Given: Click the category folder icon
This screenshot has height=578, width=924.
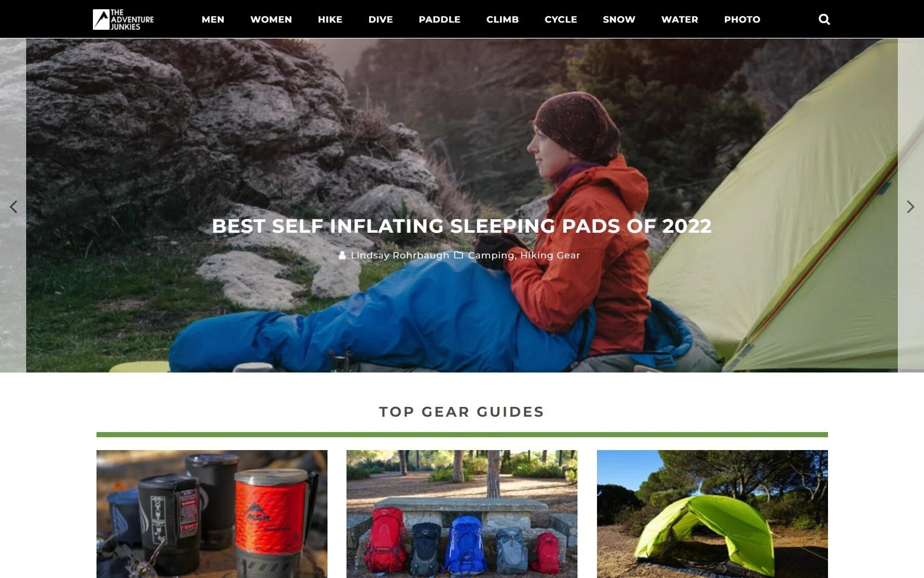Looking at the screenshot, I should [x=459, y=255].
